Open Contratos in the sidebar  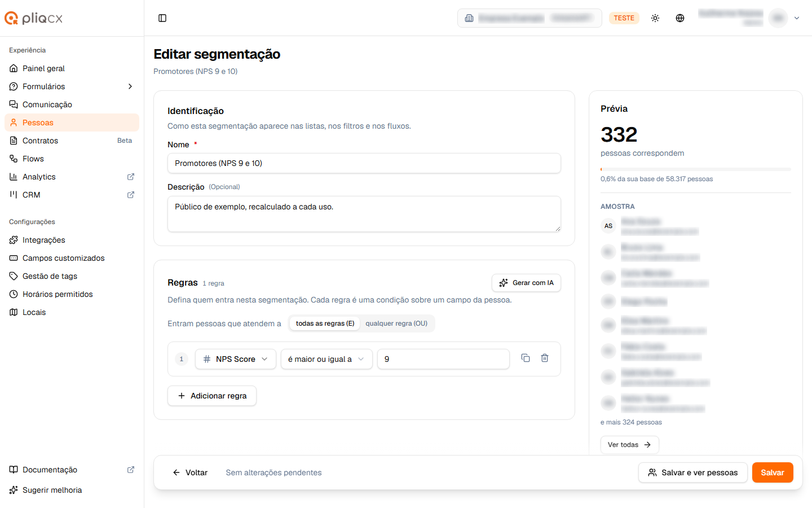72,141
